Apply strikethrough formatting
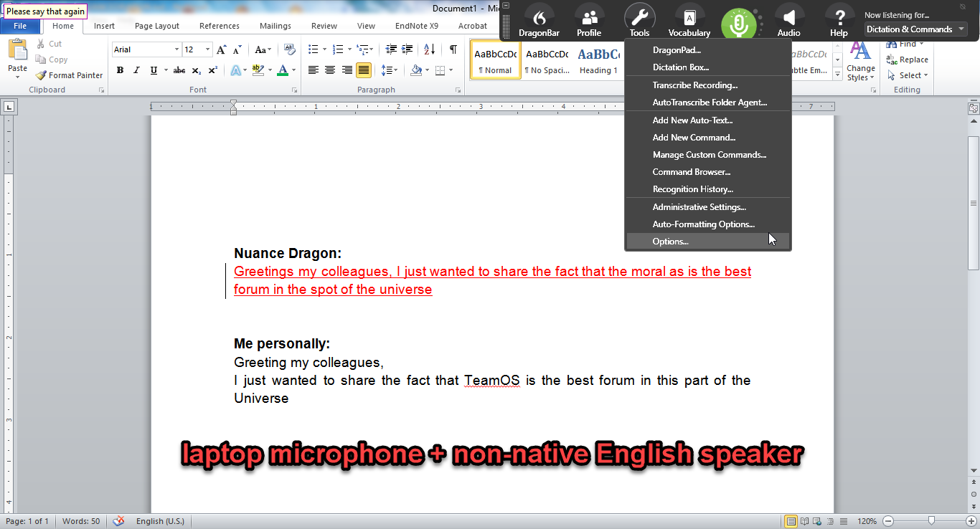 point(179,70)
